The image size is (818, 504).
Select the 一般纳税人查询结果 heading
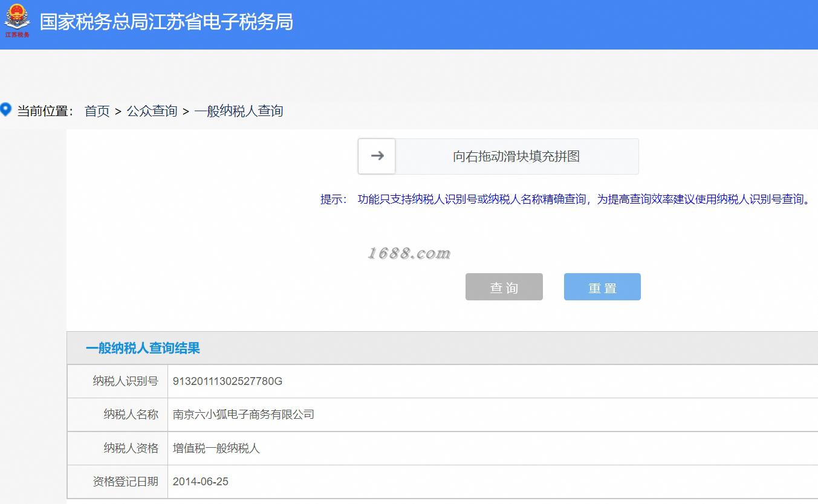143,348
